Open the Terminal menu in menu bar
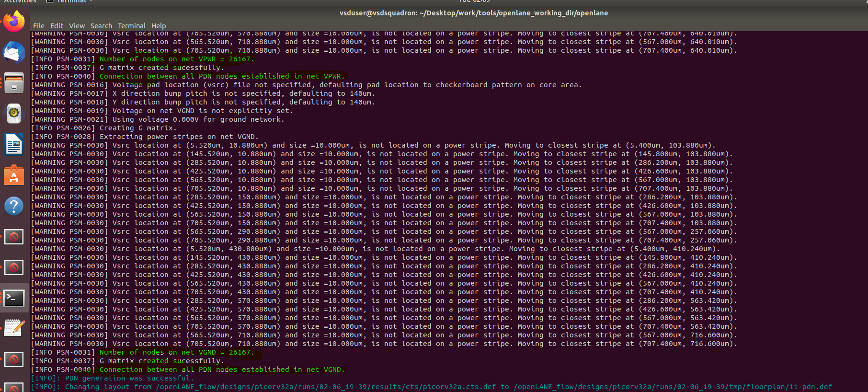The height and width of the screenshot is (392, 868). pyautogui.click(x=132, y=26)
